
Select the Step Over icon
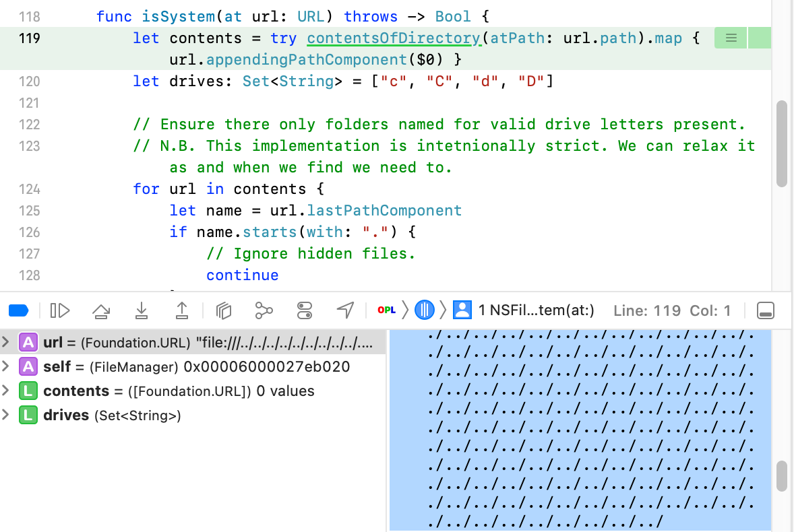pyautogui.click(x=101, y=310)
